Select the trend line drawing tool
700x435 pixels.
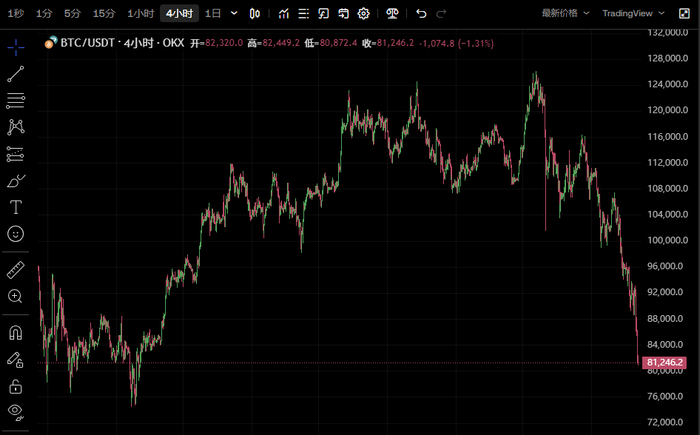[16, 74]
